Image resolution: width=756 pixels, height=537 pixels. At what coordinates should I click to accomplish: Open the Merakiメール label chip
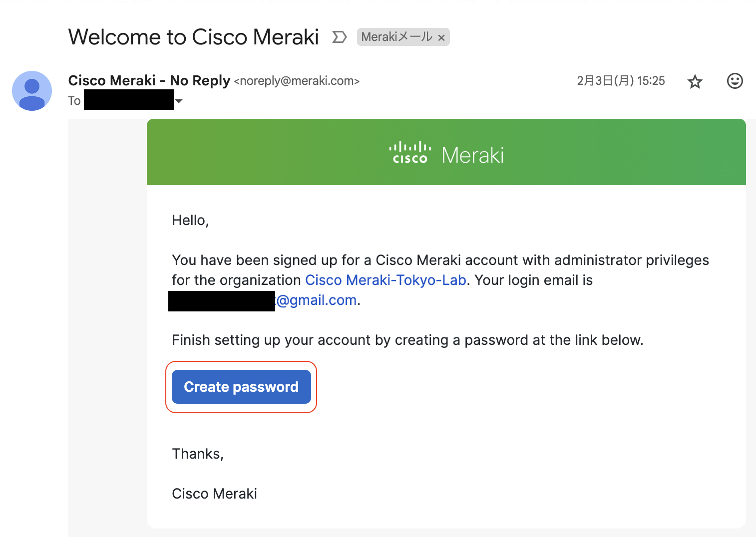click(396, 37)
